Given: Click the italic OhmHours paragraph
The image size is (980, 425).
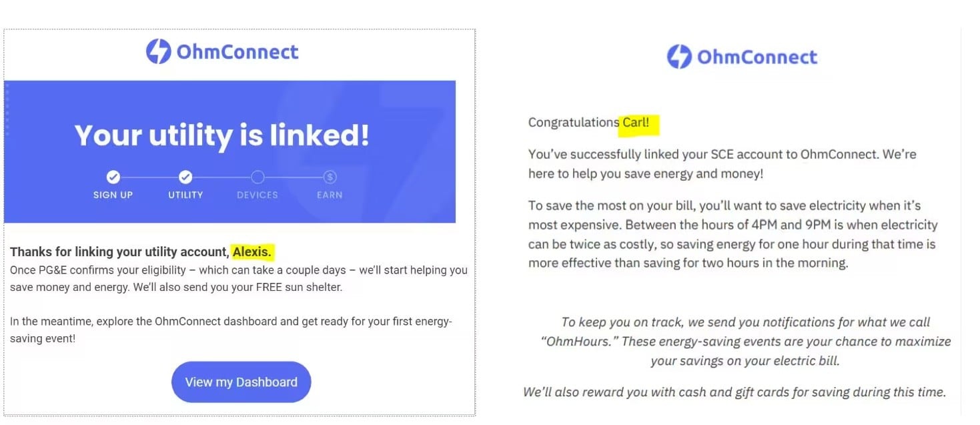Looking at the screenshot, I should 745,342.
